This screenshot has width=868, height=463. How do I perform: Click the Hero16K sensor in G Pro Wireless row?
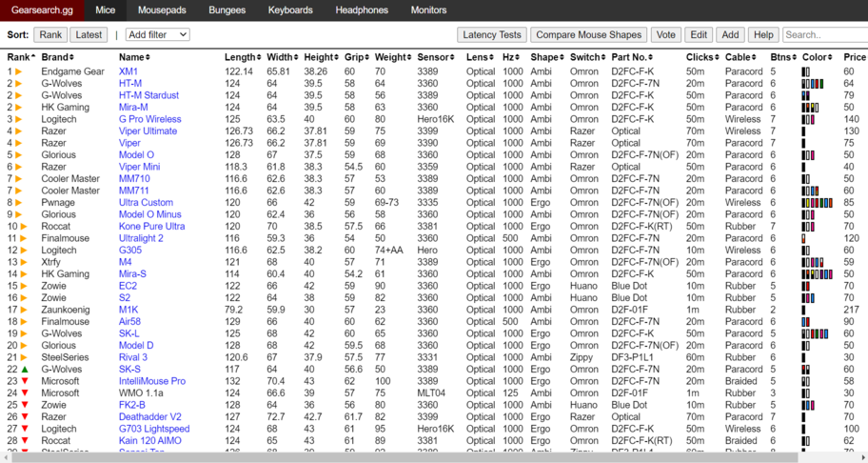pyautogui.click(x=436, y=119)
